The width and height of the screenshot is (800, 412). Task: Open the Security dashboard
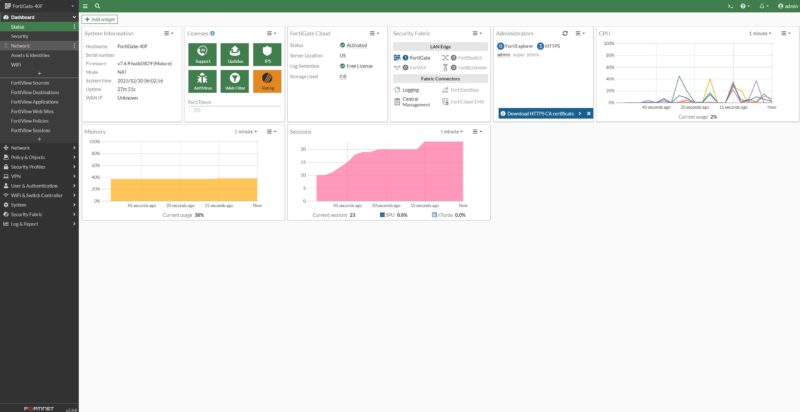pos(39,36)
